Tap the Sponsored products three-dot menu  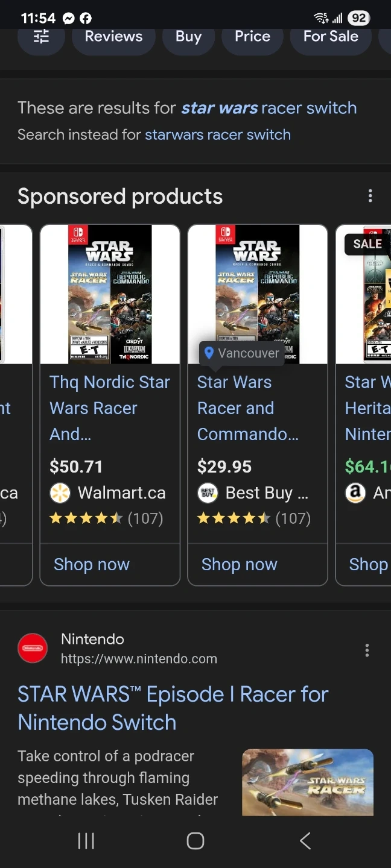[370, 196]
